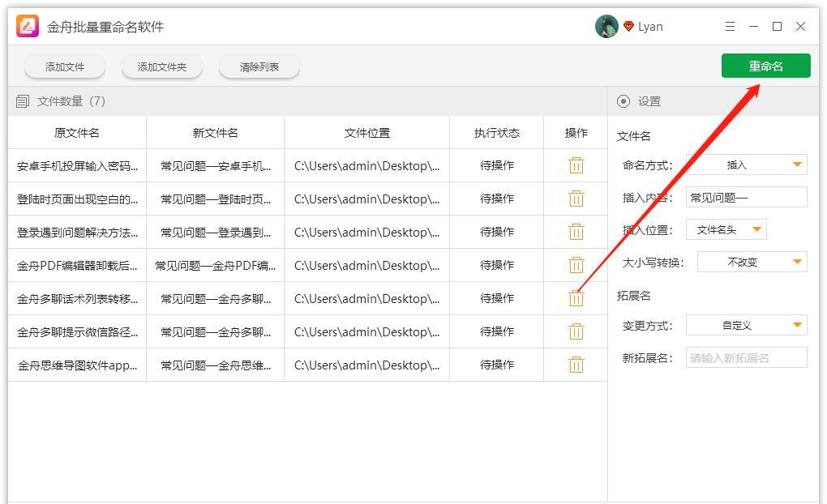Screen dimensions: 827x504
Task: Click the 清除列表 button
Action: (x=259, y=67)
